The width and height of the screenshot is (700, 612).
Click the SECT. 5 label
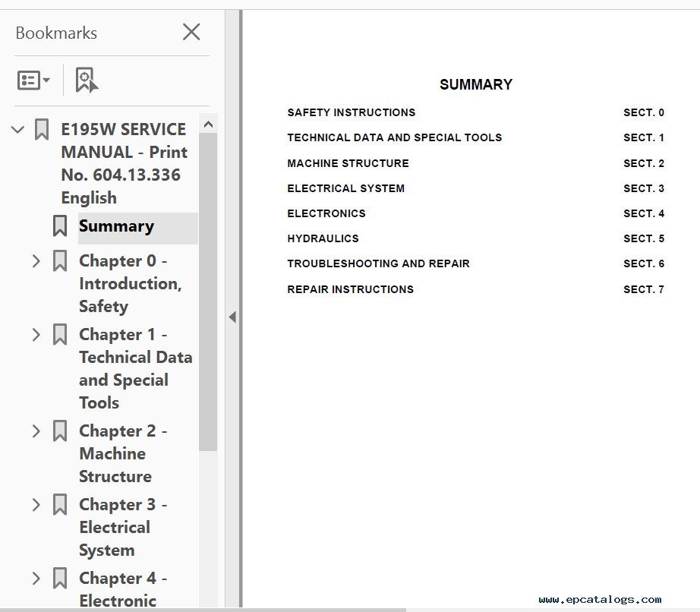[644, 238]
